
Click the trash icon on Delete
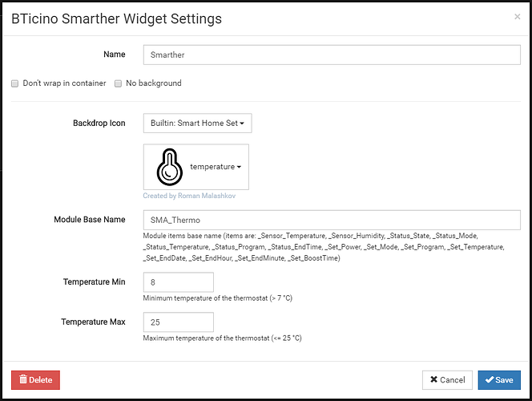click(x=22, y=379)
